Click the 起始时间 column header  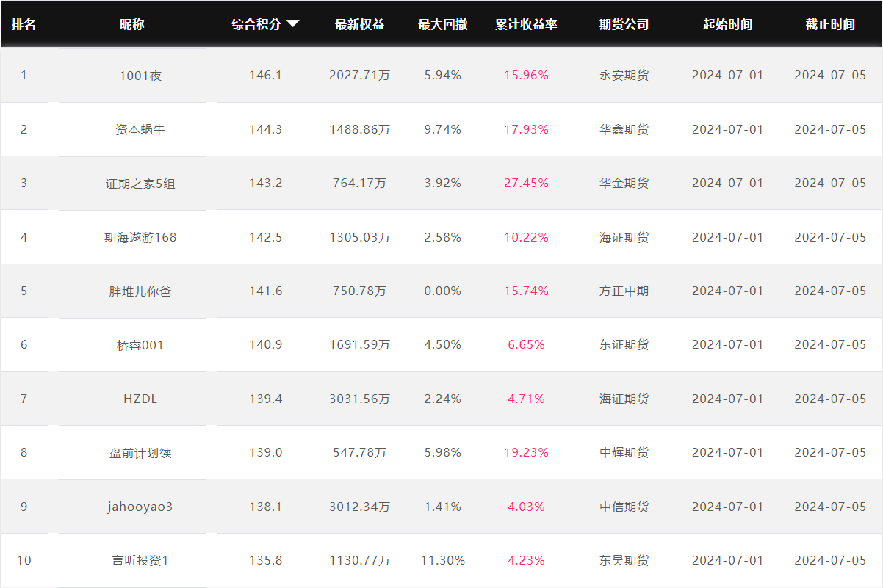click(728, 24)
